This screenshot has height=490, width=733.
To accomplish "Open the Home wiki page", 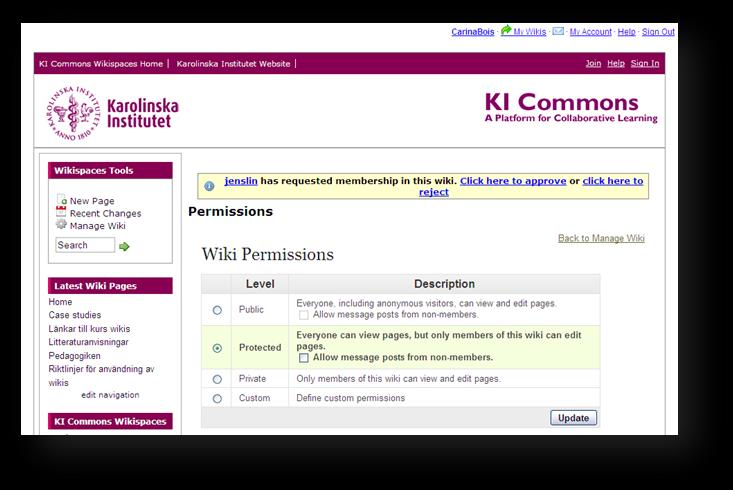I will pyautogui.click(x=60, y=302).
